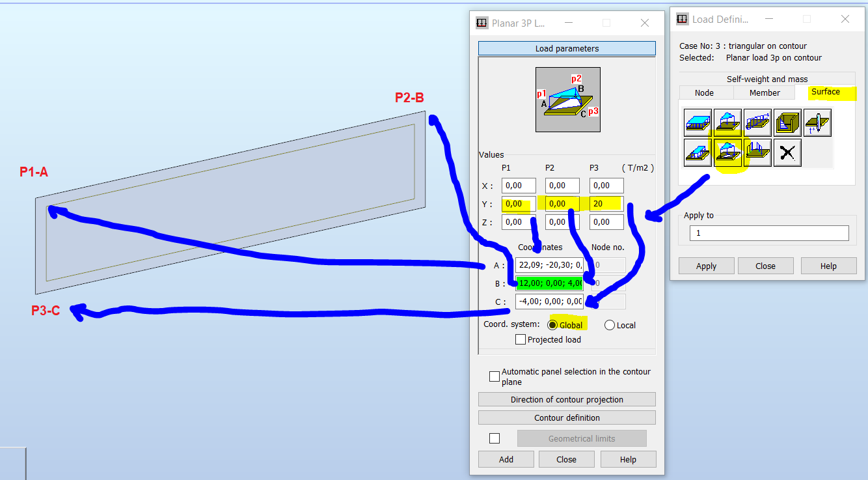Check automatic panel selection in contour plane
Image resolution: width=868 pixels, height=480 pixels.
(495, 376)
